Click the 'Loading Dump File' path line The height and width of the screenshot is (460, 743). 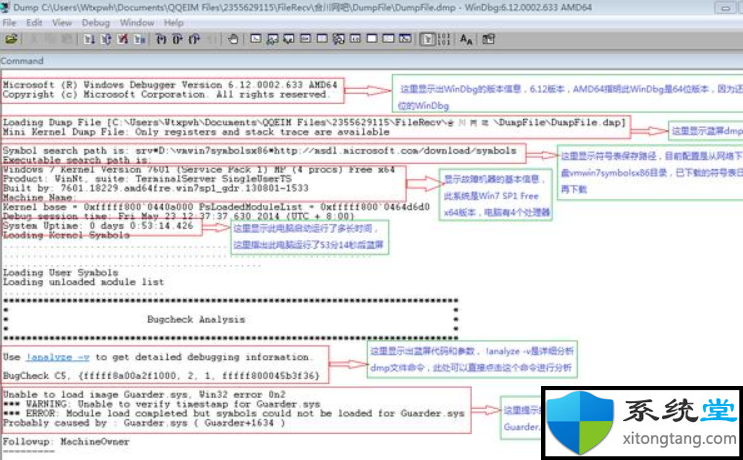pyautogui.click(x=314, y=122)
